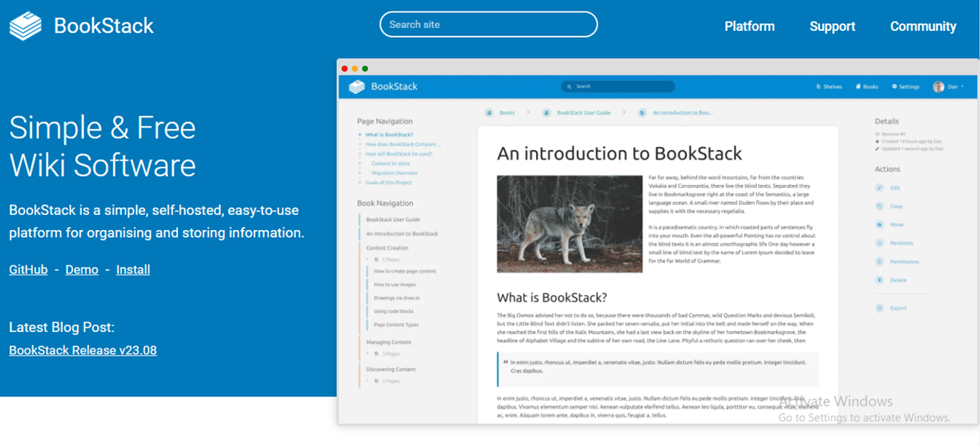
Task: Click the Revisions action icon
Action: coord(880,243)
